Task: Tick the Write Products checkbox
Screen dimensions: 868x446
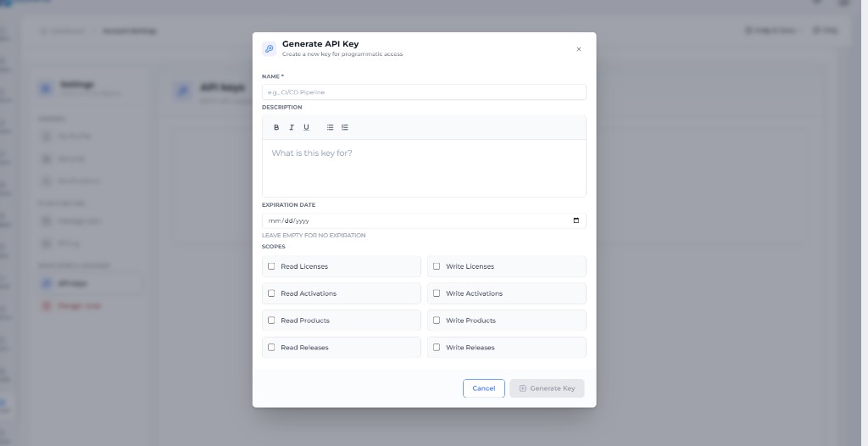Action: click(x=437, y=321)
